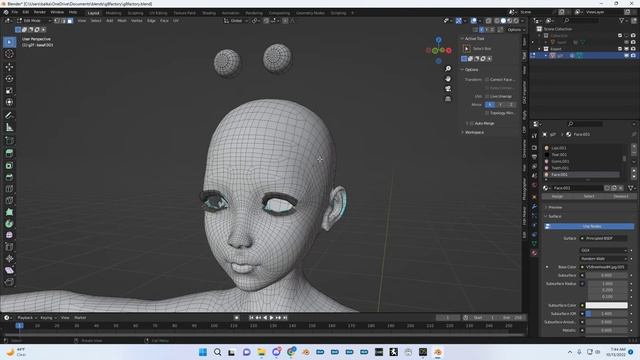
Task: Switch to the UV Editing workspace tab
Action: [x=158, y=13]
